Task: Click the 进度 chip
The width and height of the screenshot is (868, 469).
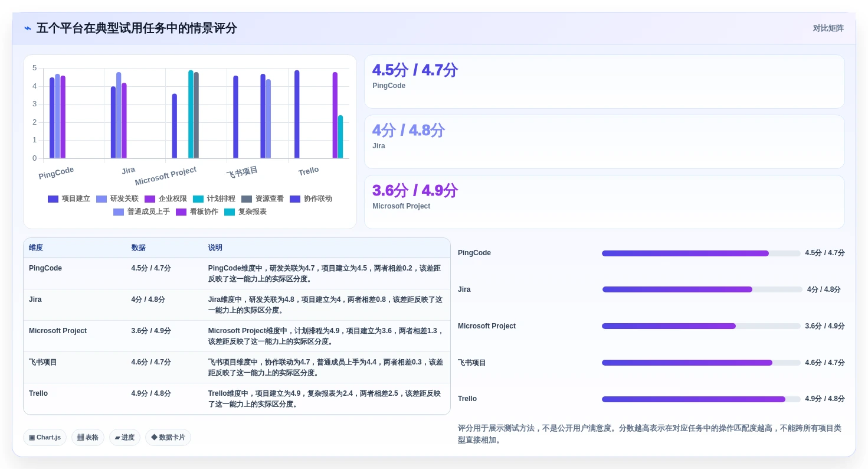Action: tap(125, 438)
